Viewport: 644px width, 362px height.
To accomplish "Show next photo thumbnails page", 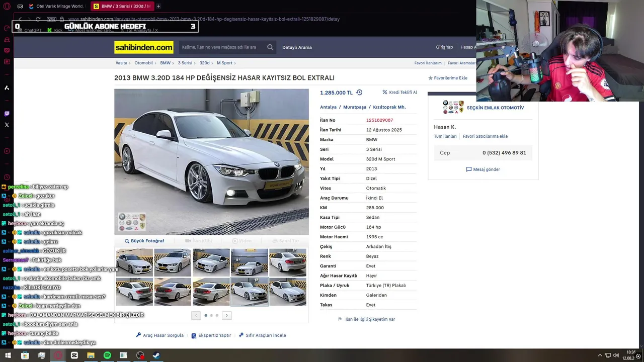I will 227,315.
